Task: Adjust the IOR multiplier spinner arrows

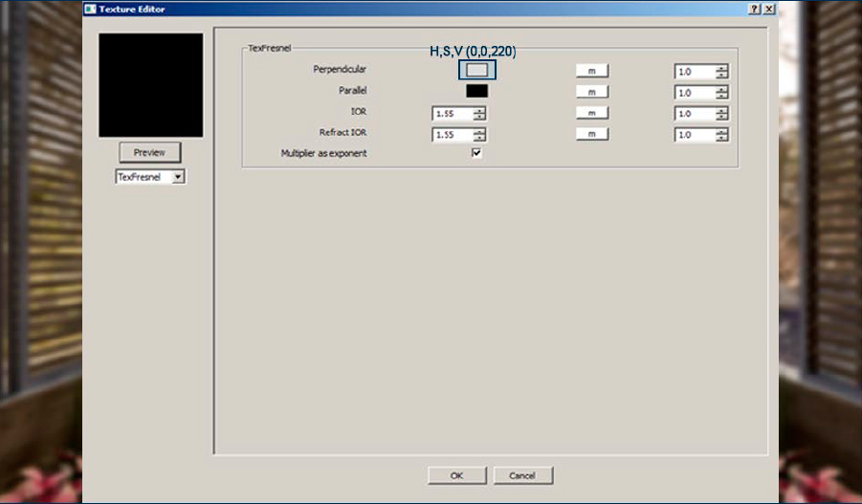Action: click(721, 114)
